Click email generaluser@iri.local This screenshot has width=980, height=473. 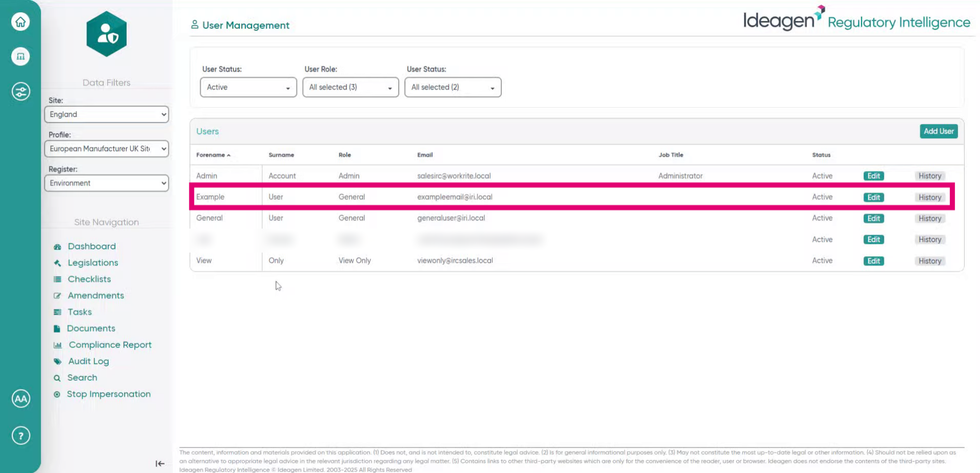pyautogui.click(x=451, y=218)
